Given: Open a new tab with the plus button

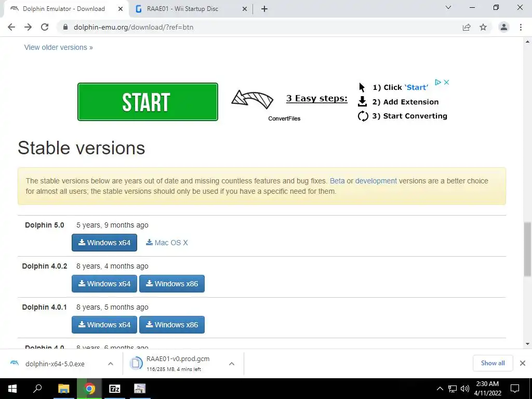Looking at the screenshot, I should (264, 9).
